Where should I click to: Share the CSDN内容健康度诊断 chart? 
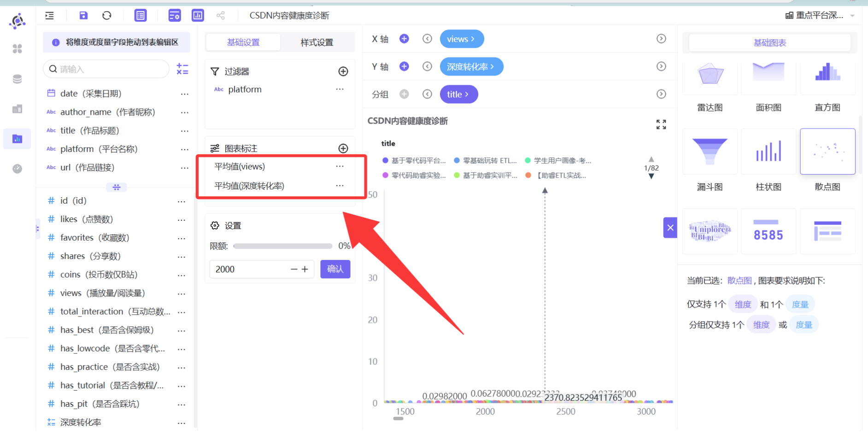coord(221,16)
